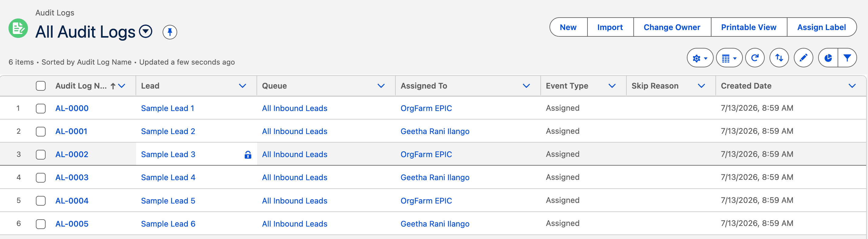Image resolution: width=868 pixels, height=239 pixels.
Task: Toggle the select-all rows checkbox
Action: [x=41, y=86]
